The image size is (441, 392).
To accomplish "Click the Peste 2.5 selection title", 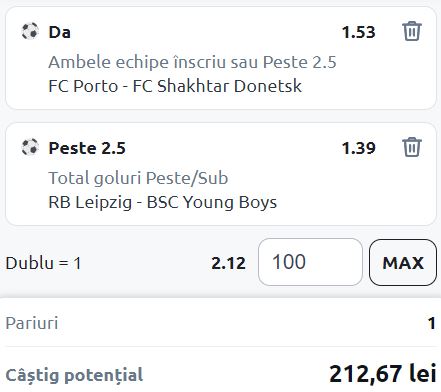I will (x=87, y=148).
